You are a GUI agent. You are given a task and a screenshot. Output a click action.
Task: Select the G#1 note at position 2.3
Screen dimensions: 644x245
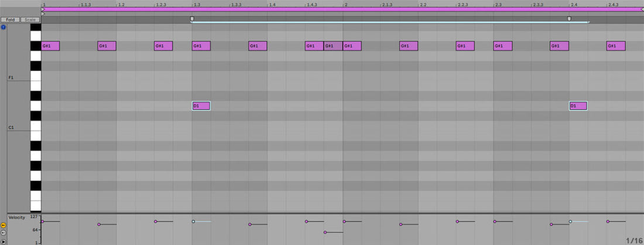pyautogui.click(x=503, y=46)
